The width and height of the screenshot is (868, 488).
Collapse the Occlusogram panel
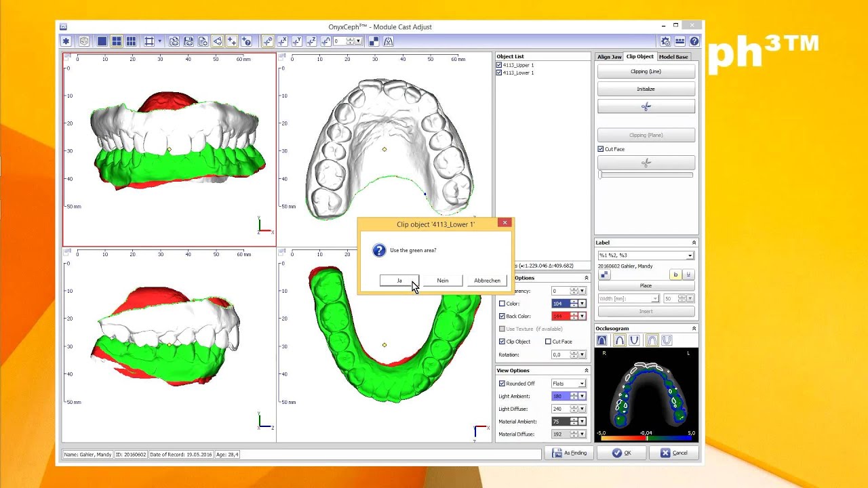click(x=694, y=329)
